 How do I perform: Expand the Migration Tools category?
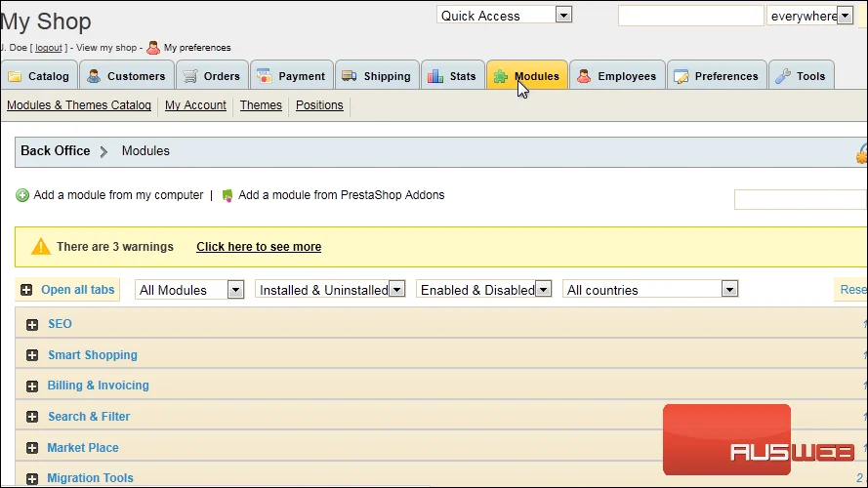(x=32, y=479)
